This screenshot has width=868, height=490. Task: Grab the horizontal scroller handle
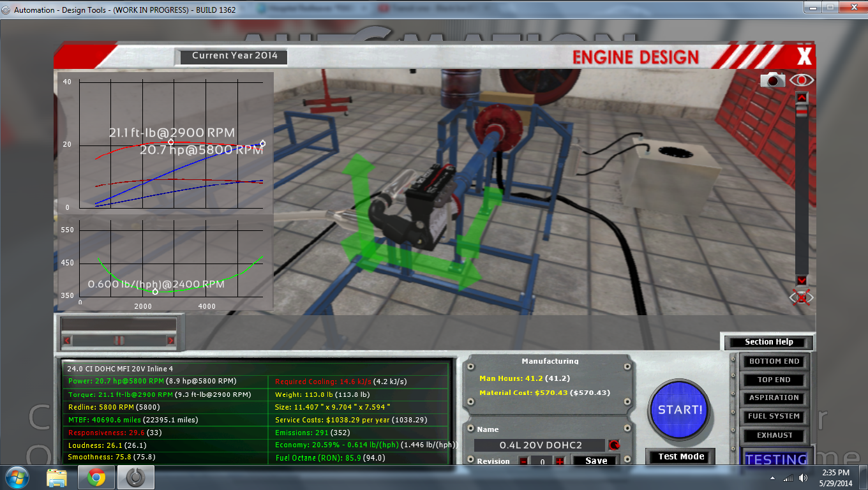click(x=118, y=341)
